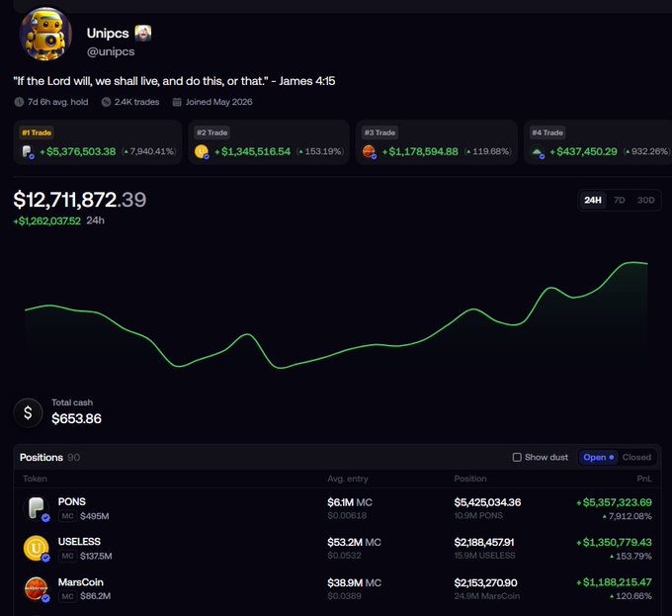This screenshot has height=616, width=672.
Task: Click the clock icon next to avg. hold
Action: [19, 102]
